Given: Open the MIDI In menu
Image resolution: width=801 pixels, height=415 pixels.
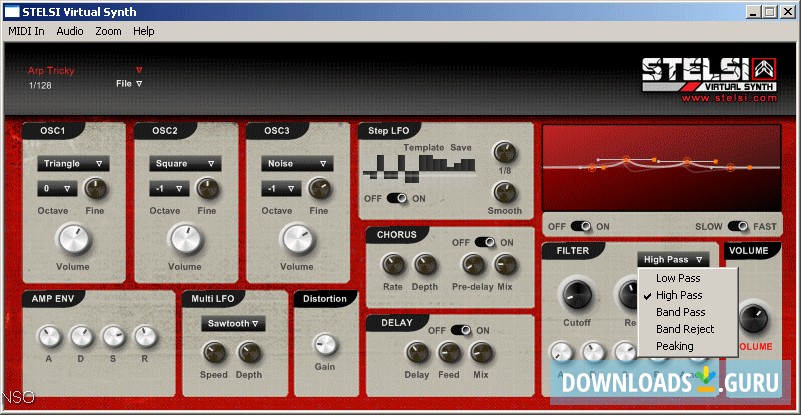Looking at the screenshot, I should pyautogui.click(x=27, y=31).
